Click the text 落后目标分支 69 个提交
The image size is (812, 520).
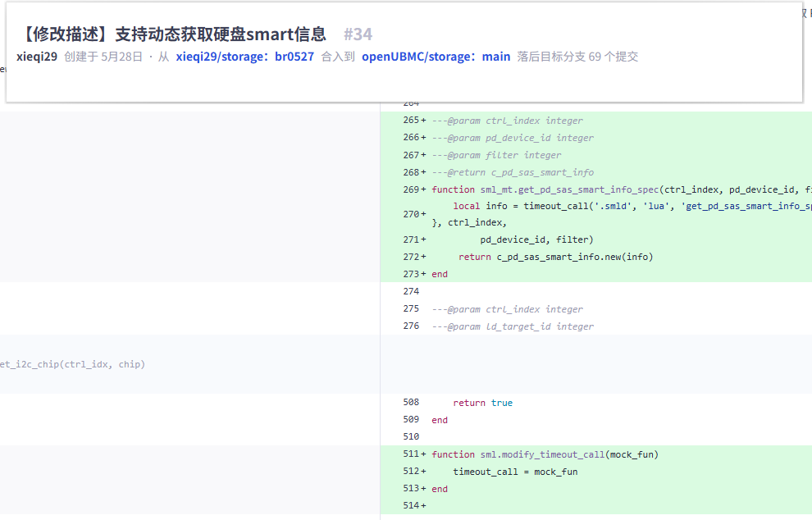pyautogui.click(x=577, y=57)
